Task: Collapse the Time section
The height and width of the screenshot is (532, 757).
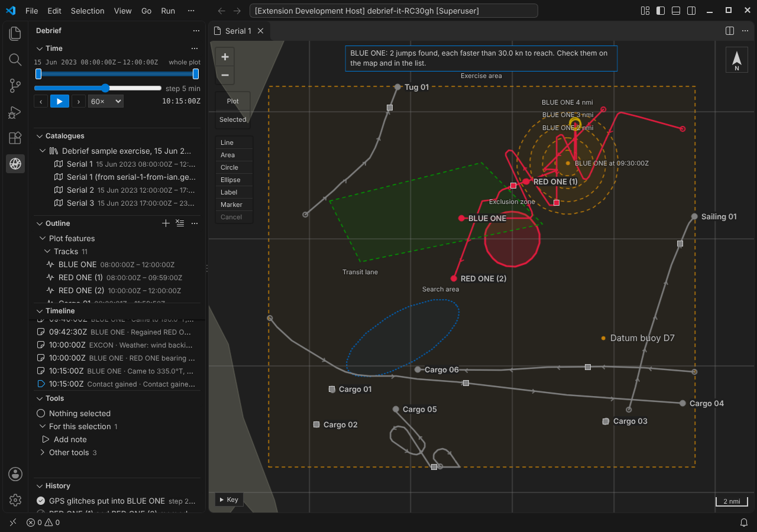Action: [40, 48]
